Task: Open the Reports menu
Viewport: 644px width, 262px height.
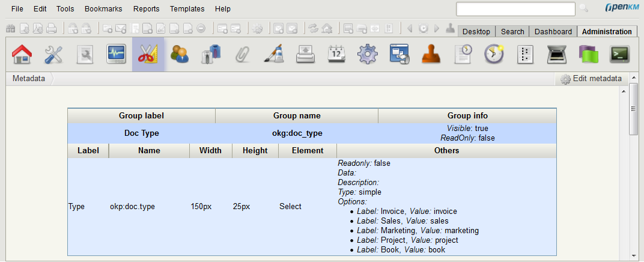Action: pos(147,8)
